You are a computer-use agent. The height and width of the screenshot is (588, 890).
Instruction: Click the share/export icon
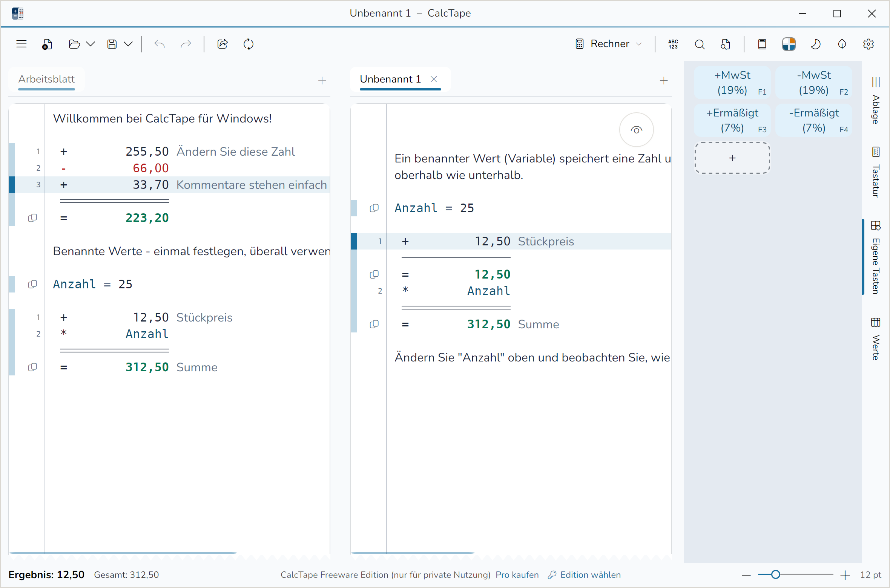coord(222,44)
